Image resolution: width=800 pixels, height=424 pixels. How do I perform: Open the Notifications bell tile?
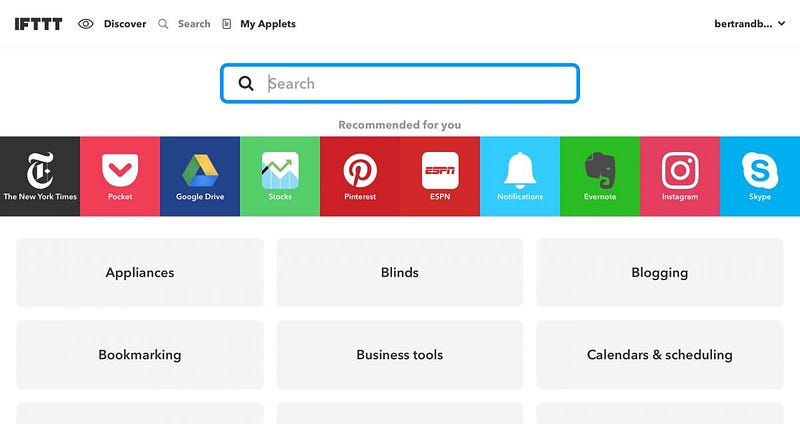520,177
